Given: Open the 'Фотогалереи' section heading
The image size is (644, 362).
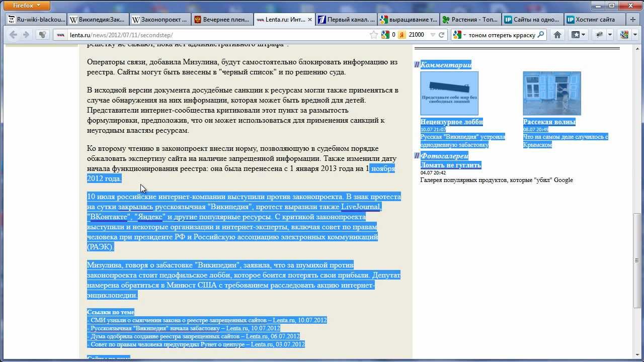Looking at the screenshot, I should pos(444,156).
